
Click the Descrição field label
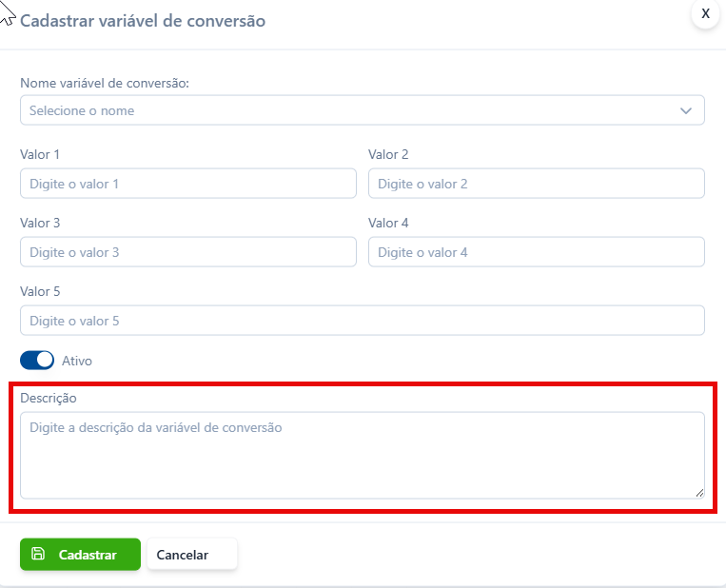point(49,398)
